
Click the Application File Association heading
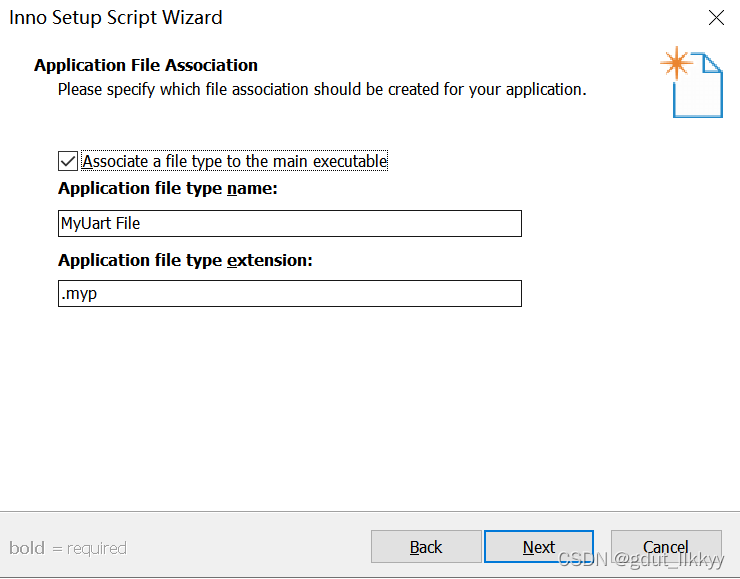coord(146,65)
